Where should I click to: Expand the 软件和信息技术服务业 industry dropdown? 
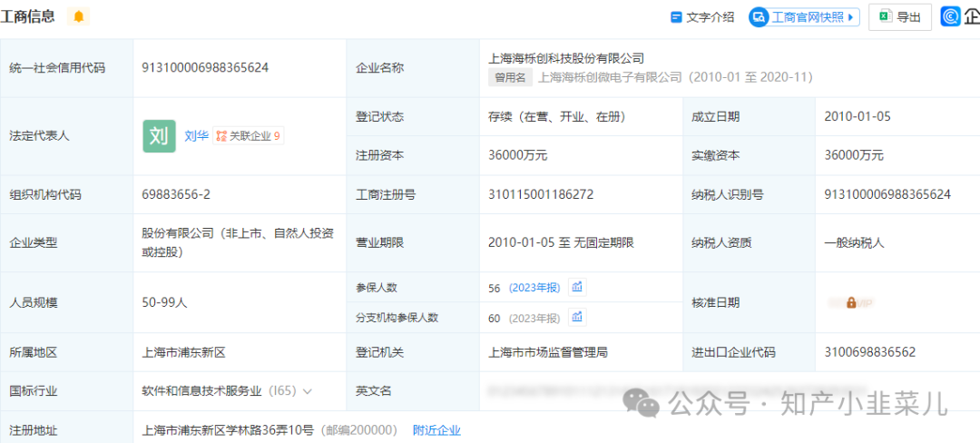(307, 392)
